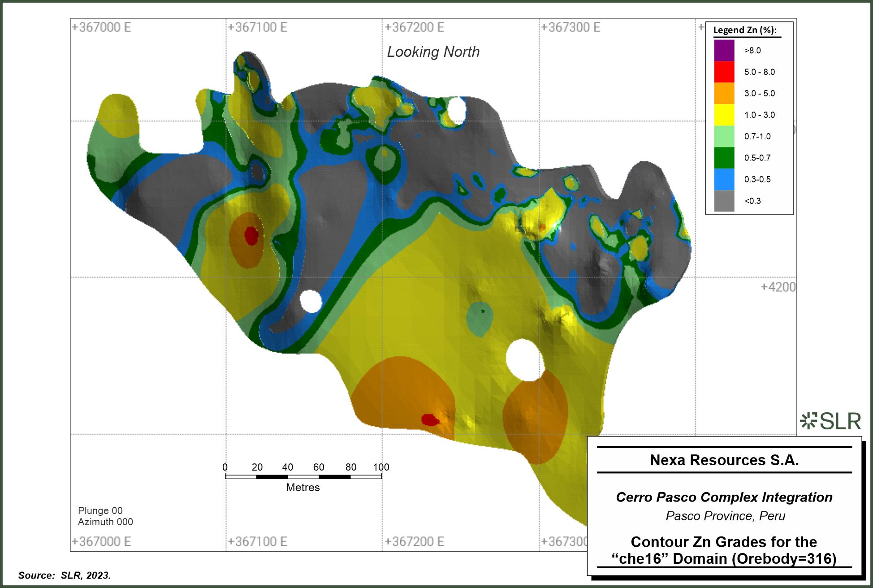873x588 pixels.
Task: Click the light green 0.7-1.0 legend swatch
Action: (x=724, y=136)
